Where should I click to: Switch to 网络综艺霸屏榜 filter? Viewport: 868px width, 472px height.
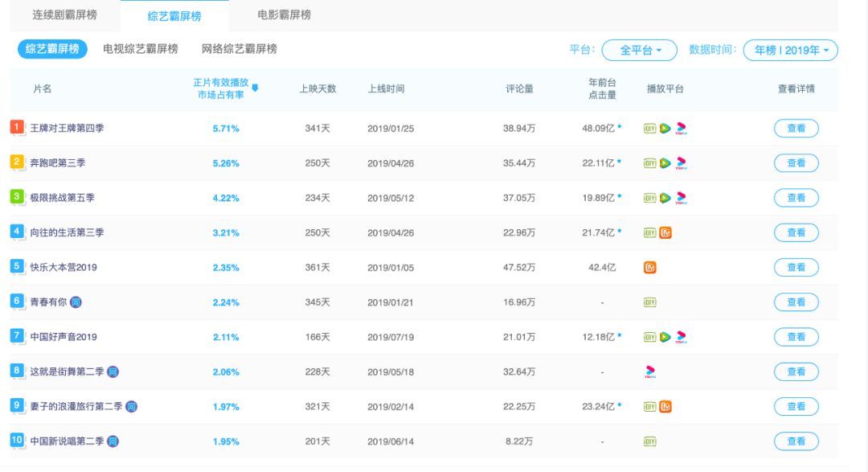pyautogui.click(x=239, y=49)
